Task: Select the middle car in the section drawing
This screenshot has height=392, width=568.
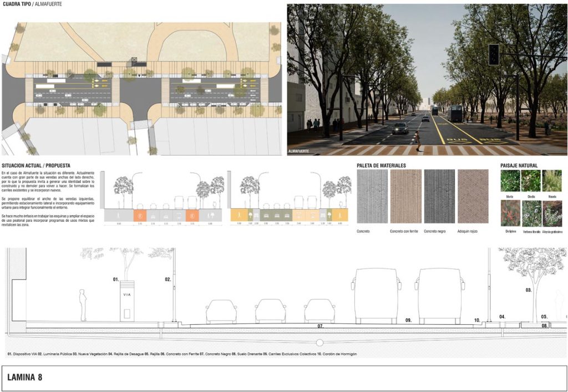Action: click(x=271, y=312)
